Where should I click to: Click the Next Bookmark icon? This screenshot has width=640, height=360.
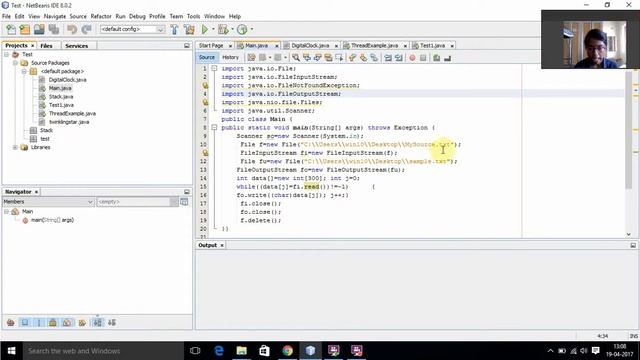click(x=363, y=58)
